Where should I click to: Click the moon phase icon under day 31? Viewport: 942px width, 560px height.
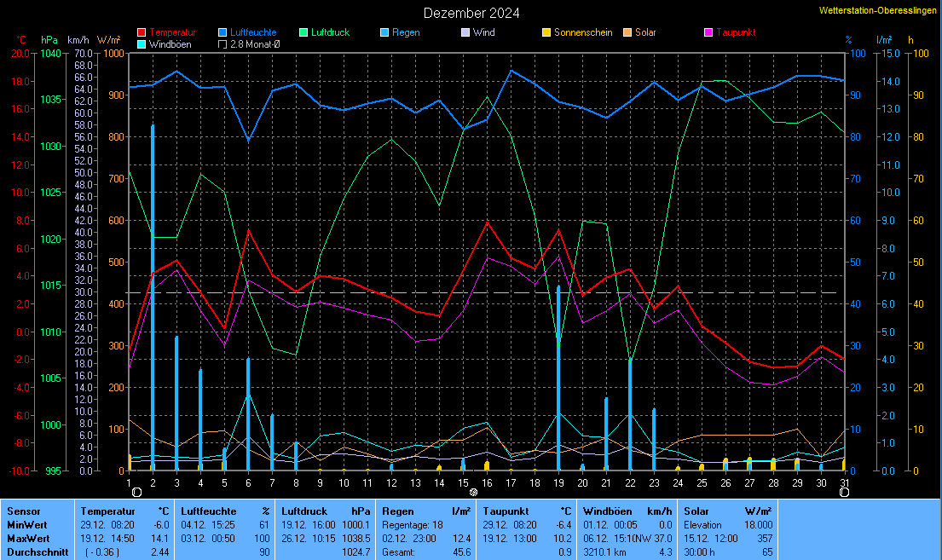[x=843, y=492]
